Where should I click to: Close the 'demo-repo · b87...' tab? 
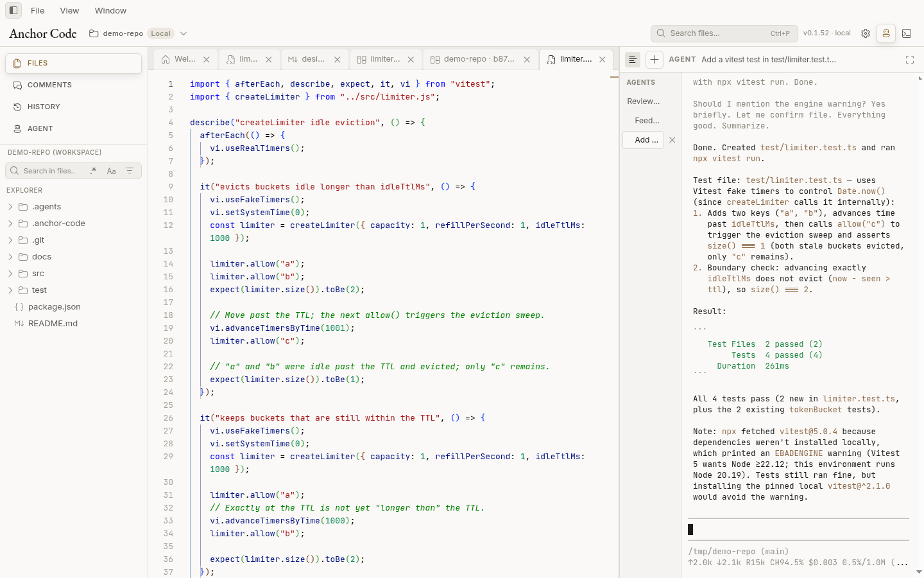point(527,60)
